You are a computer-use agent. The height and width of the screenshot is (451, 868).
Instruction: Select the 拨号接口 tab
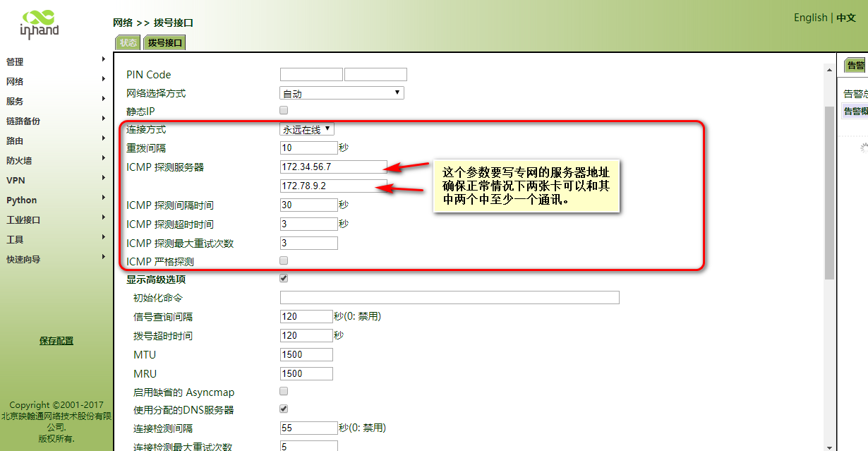tap(164, 43)
